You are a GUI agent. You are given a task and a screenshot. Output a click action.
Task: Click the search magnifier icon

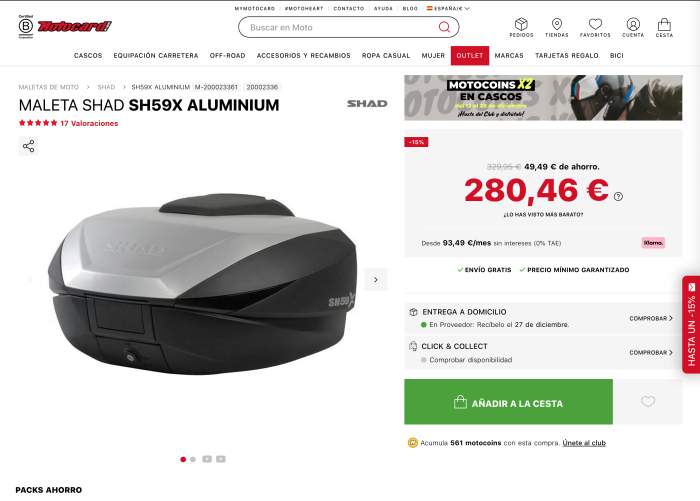[x=444, y=27]
